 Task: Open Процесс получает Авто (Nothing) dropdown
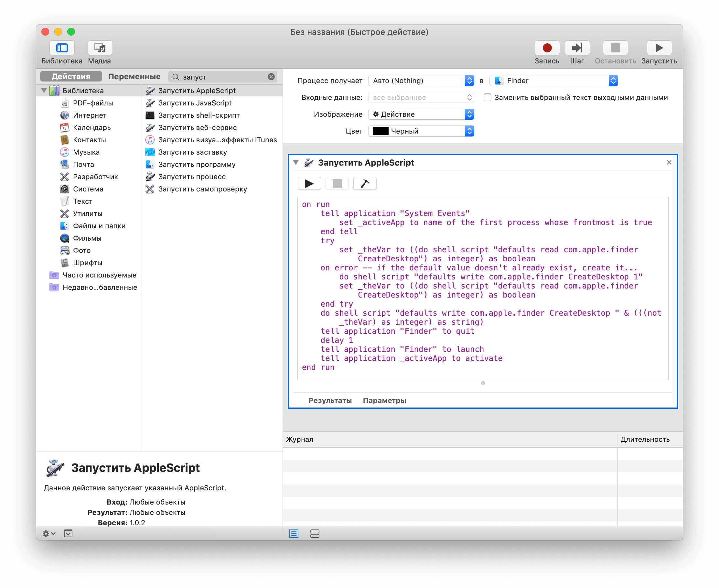coord(421,81)
